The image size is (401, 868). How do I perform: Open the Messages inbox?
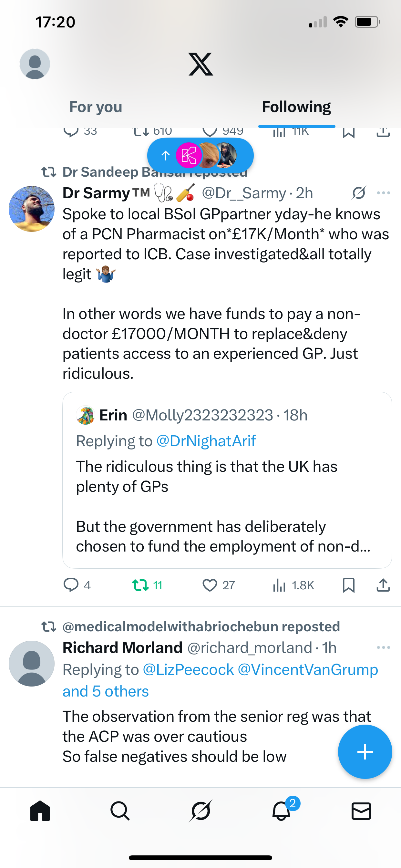point(361,811)
